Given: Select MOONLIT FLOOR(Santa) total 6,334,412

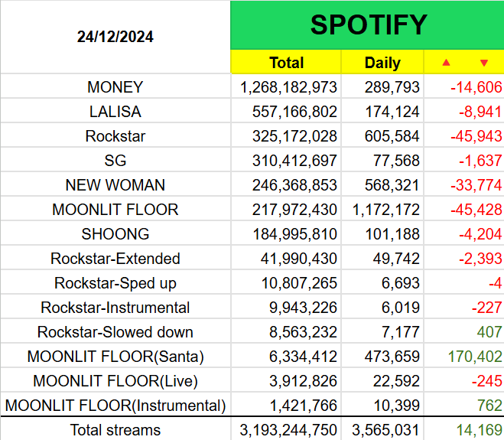Looking at the screenshot, I should tap(286, 356).
